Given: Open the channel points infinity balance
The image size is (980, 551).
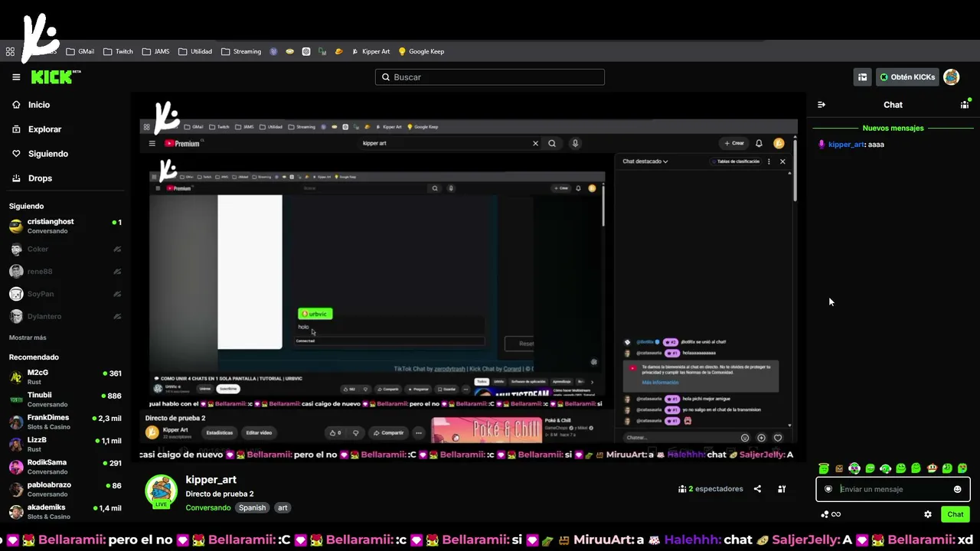Looking at the screenshot, I should pyautogui.click(x=831, y=514).
